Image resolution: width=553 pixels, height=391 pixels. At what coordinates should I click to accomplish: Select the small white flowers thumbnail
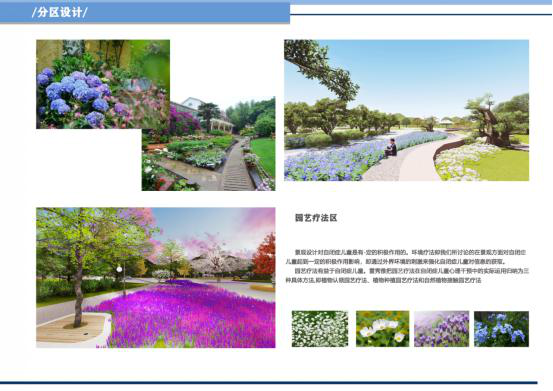click(320, 329)
